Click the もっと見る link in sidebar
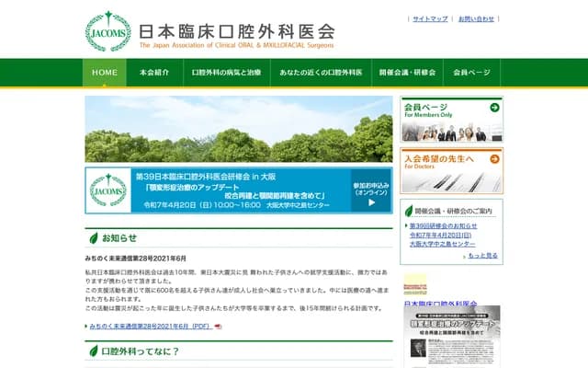This screenshot has height=368, width=588. [481, 256]
